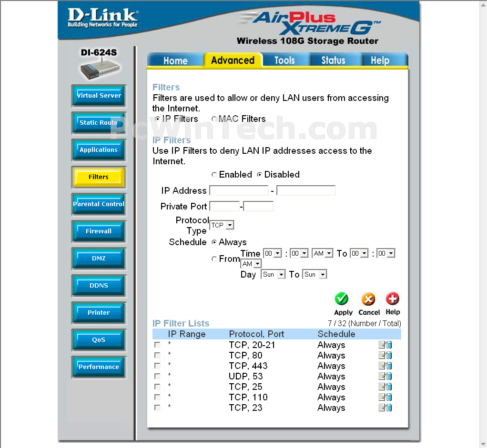487x448 pixels.
Task: Edit the TCP, 443 filter entry
Action: [x=382, y=366]
